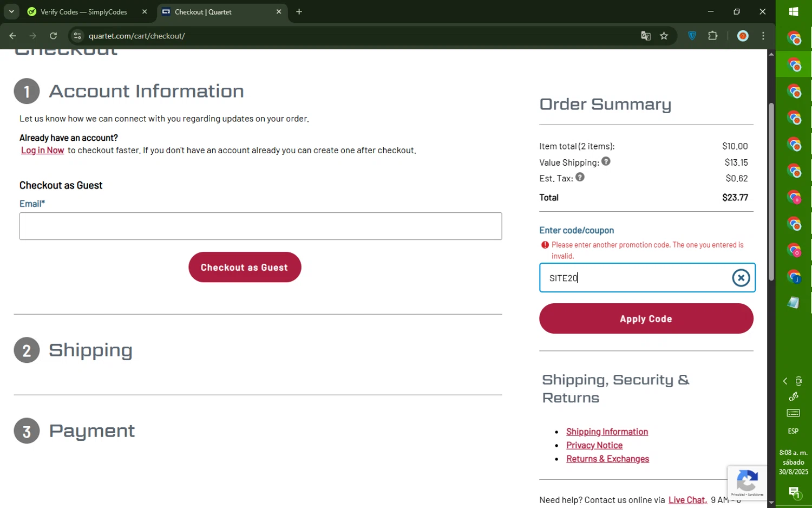Image resolution: width=812 pixels, height=508 pixels.
Task: Open the action center notifications icon
Action: [x=794, y=493]
